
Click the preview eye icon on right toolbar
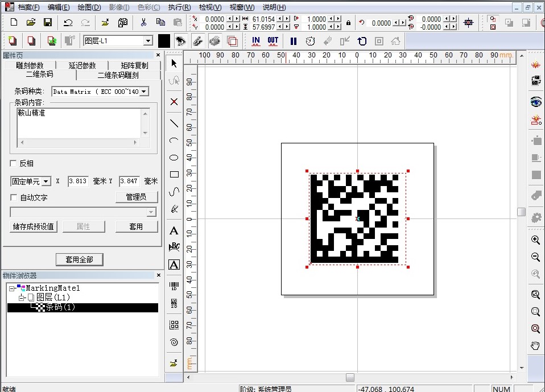click(536, 102)
